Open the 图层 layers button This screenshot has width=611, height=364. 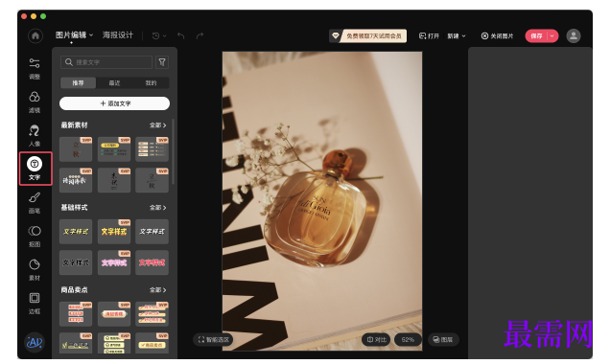click(443, 339)
